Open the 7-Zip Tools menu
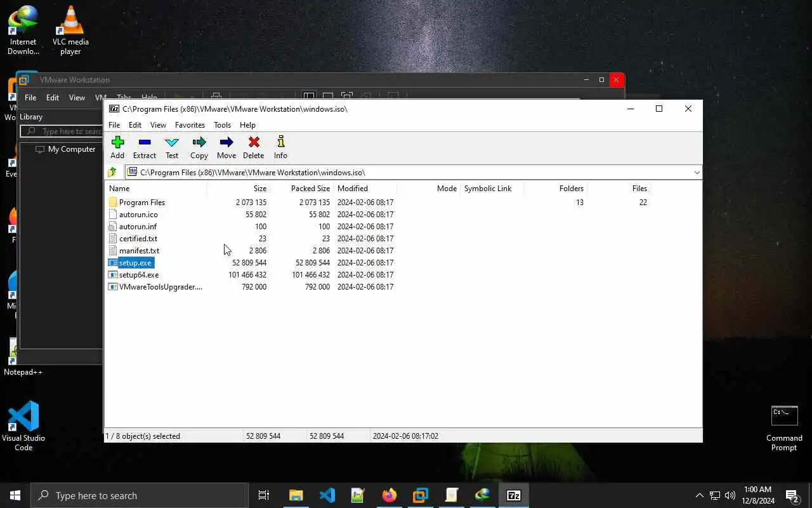 coord(222,124)
